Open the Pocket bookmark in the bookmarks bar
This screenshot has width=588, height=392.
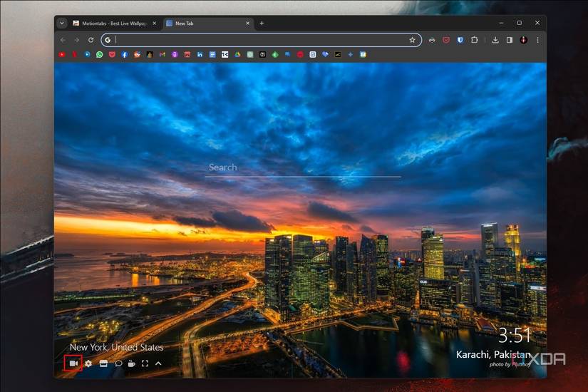click(x=112, y=54)
